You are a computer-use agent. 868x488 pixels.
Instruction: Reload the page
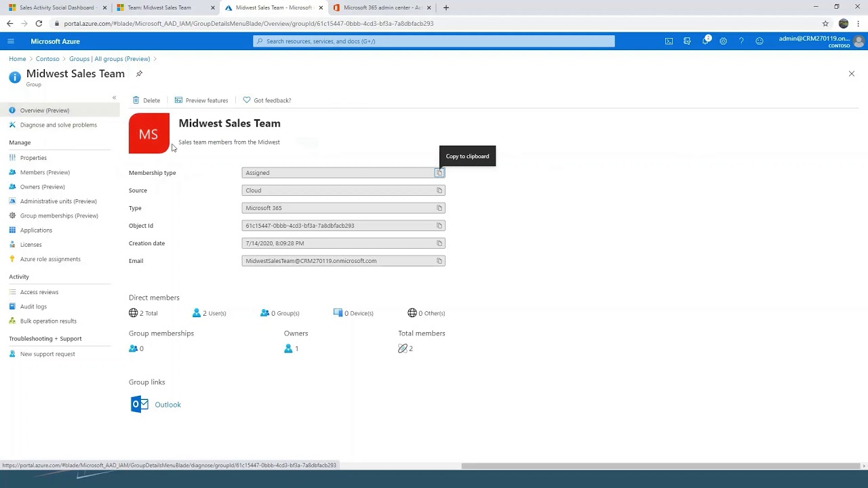pos(39,23)
